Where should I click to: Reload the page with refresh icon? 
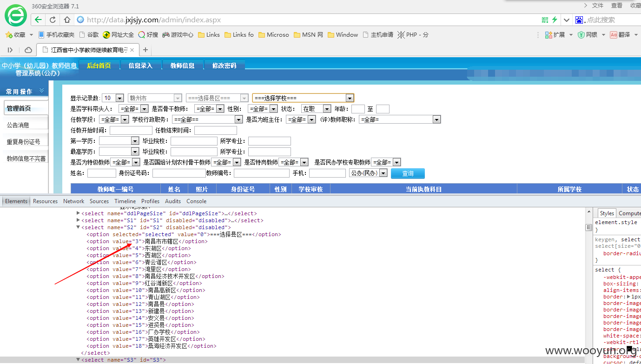(x=53, y=20)
